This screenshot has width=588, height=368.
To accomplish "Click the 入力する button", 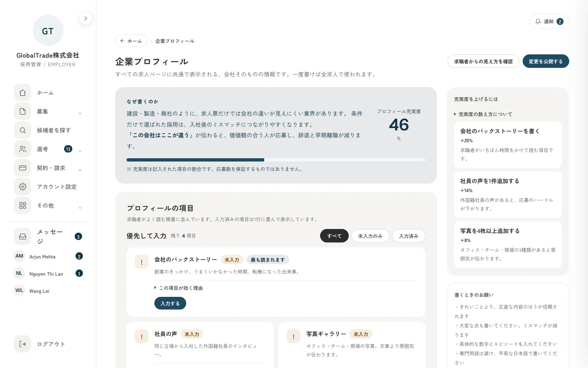I will pos(170,303).
